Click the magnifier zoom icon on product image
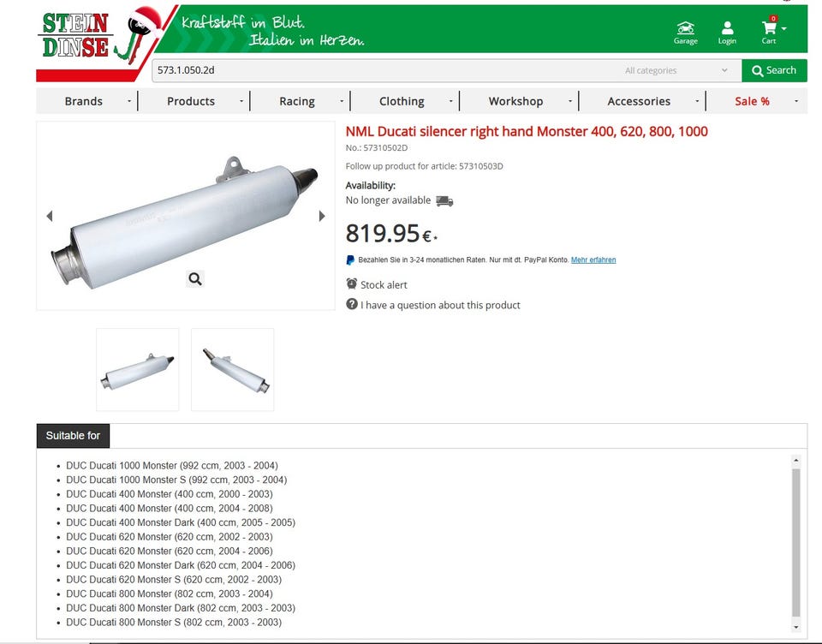 click(195, 278)
